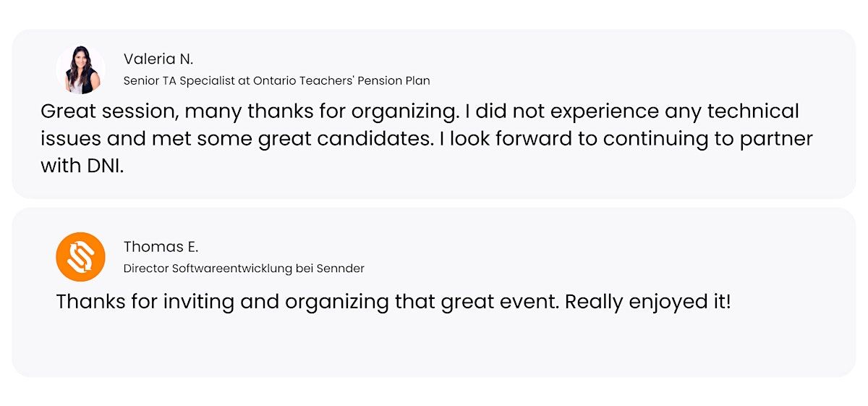
Task: Click the words Ontario Teachers' Pension Plan
Action: pyautogui.click(x=341, y=81)
